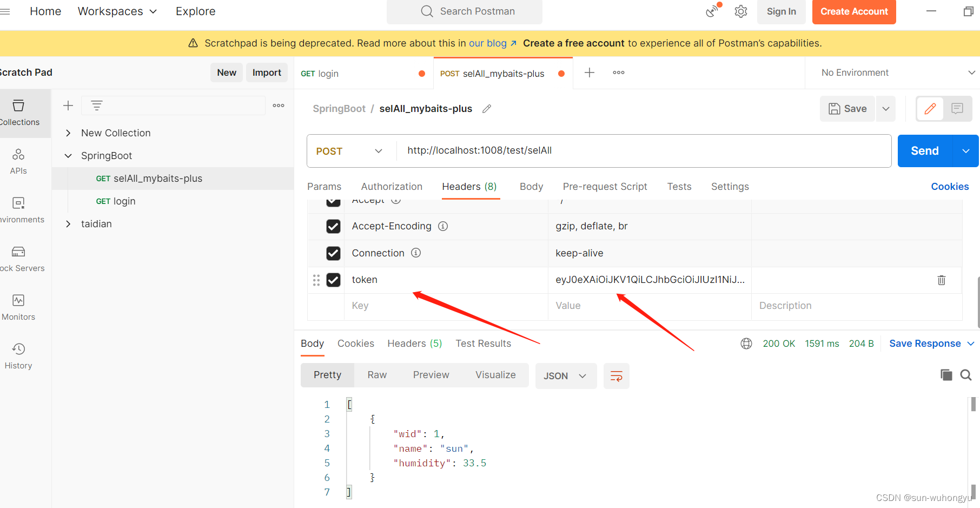Screen dimensions: 980x508
Task: Copy the response body
Action: pos(946,375)
